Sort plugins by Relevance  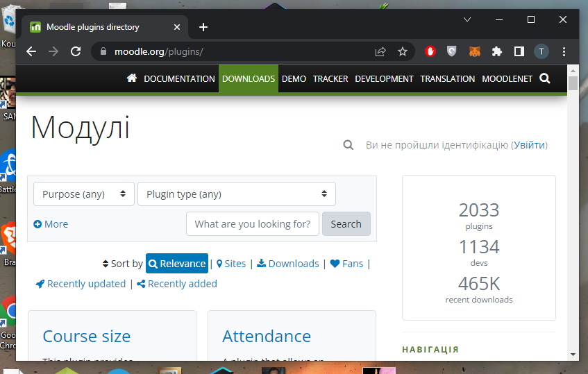177,264
